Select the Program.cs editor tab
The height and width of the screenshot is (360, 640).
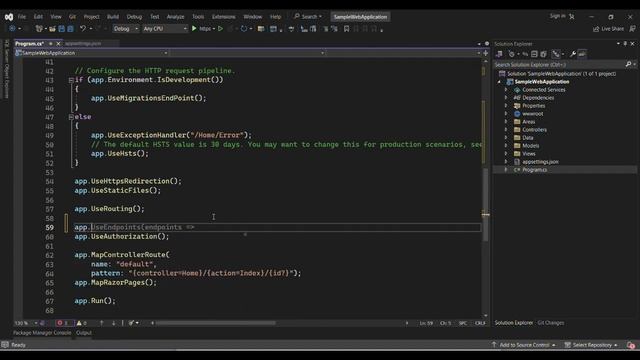pyautogui.click(x=29, y=44)
